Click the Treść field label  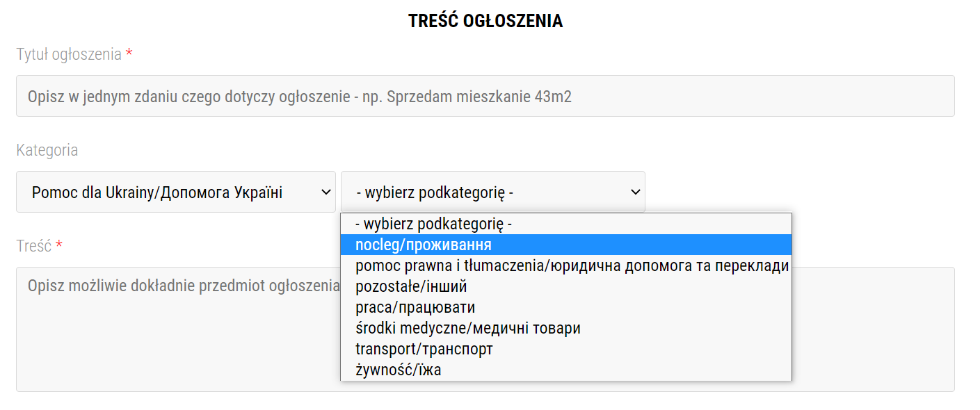click(x=34, y=246)
